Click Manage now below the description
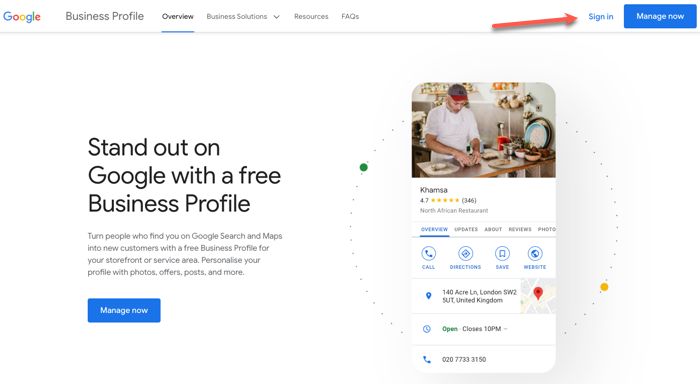 [x=124, y=310]
